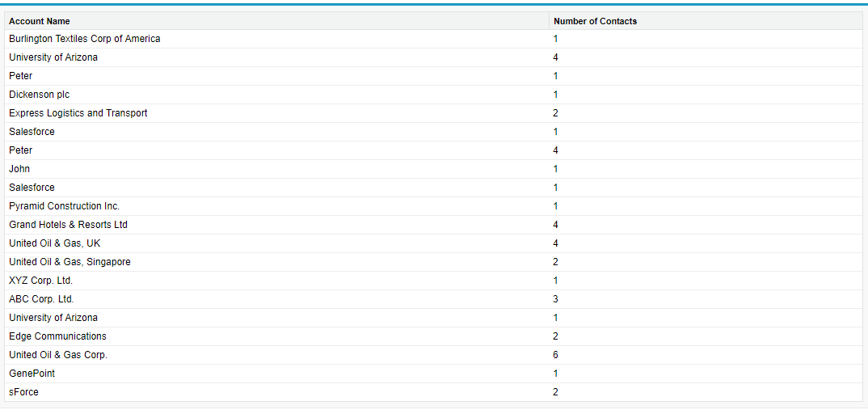Select University of Arizona with 1 contact
The width and height of the screenshot is (868, 414).
coord(53,318)
